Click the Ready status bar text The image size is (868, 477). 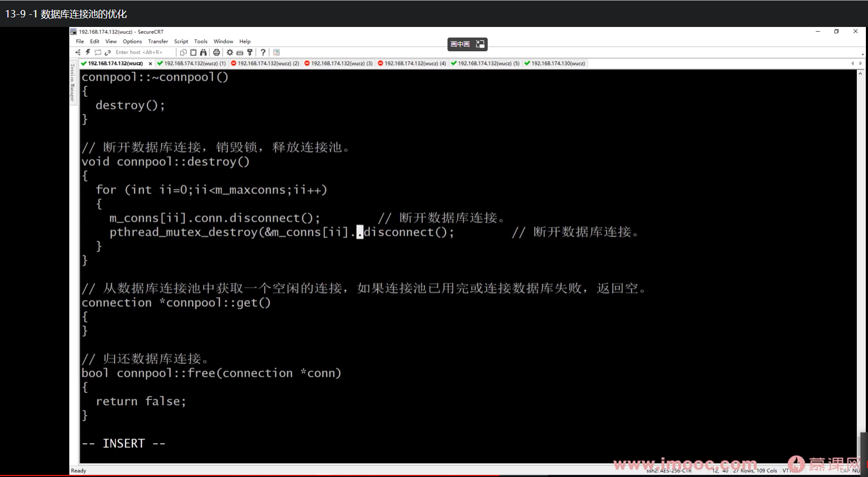[78, 471]
